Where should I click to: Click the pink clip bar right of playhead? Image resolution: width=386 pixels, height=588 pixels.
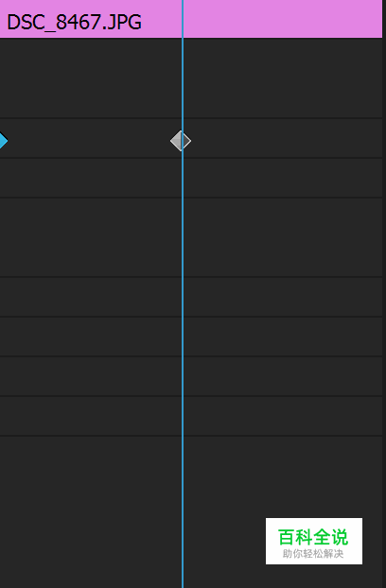pyautogui.click(x=283, y=19)
